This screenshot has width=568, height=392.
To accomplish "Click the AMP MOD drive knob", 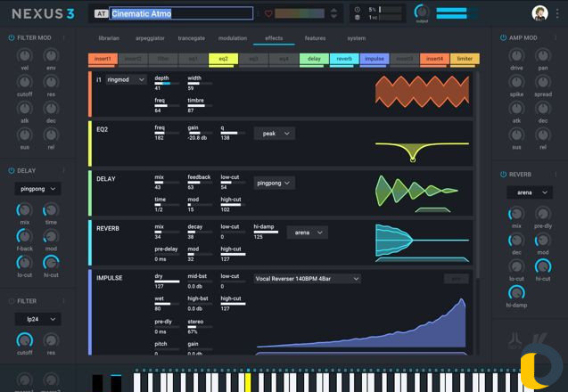I will (x=516, y=55).
